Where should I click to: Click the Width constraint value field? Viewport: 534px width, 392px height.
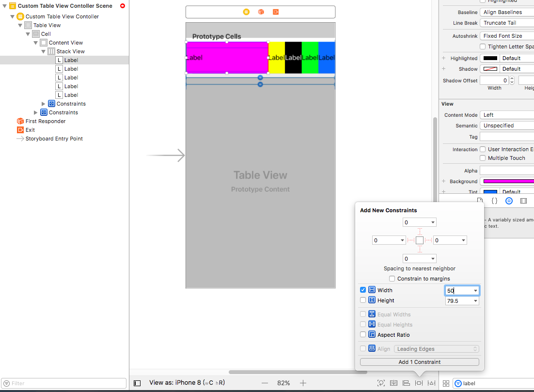click(x=458, y=291)
